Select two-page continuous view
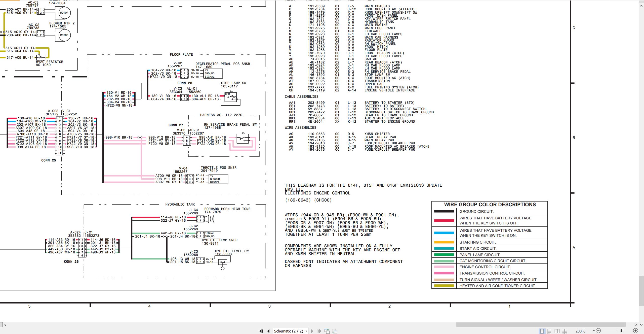This screenshot has width=644, height=334. tap(565, 331)
